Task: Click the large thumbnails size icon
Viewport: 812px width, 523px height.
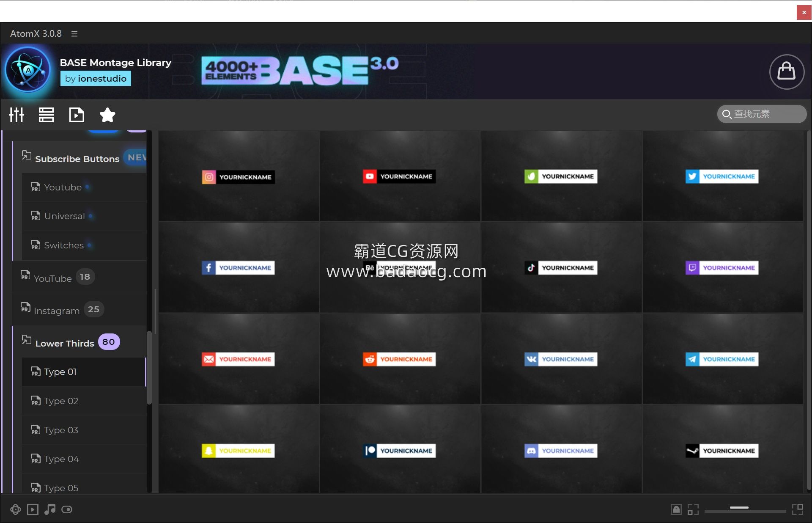Action: 798,509
